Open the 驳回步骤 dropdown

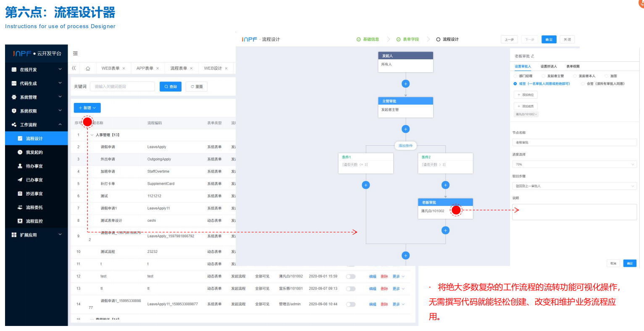click(574, 186)
